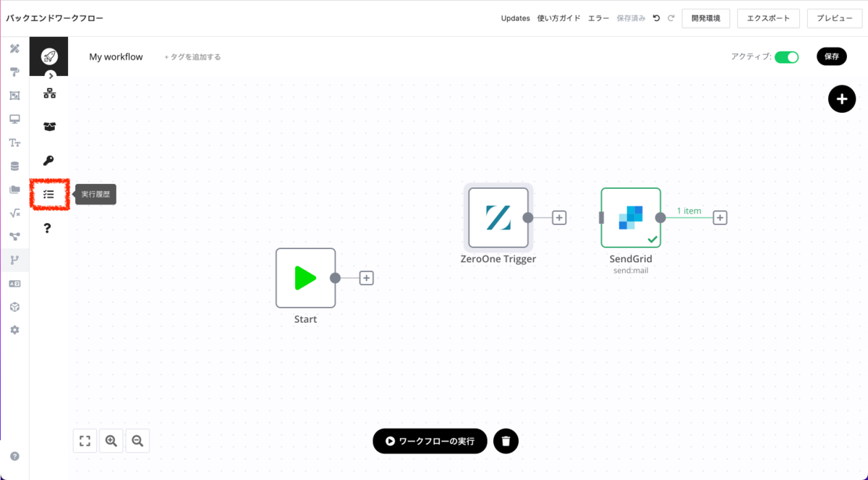Open the box templates icon

tap(49, 127)
